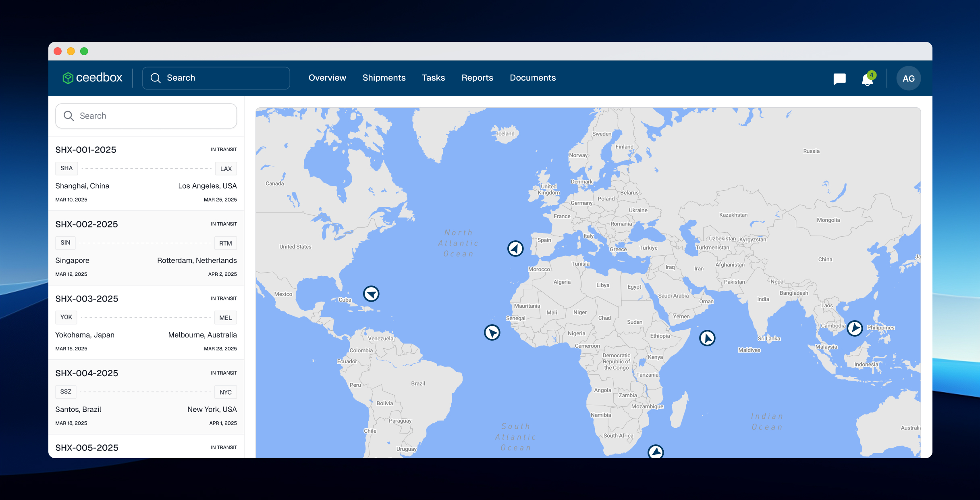Select the ship marker off West Africa

(x=492, y=333)
